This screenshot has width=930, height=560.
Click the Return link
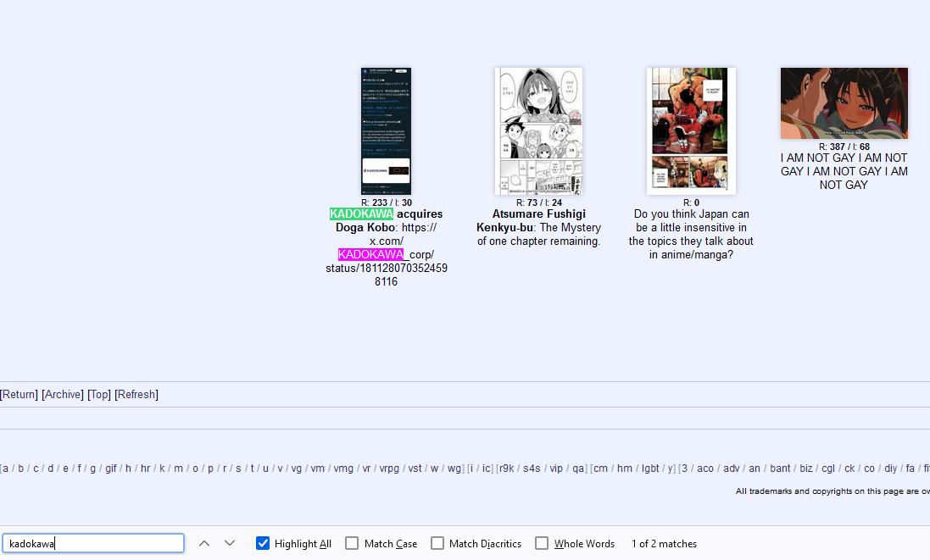point(19,395)
